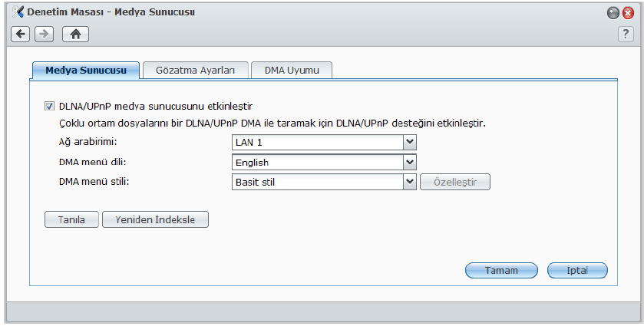
Task: Click the Yeniden İndeksle button
Action: (155, 219)
